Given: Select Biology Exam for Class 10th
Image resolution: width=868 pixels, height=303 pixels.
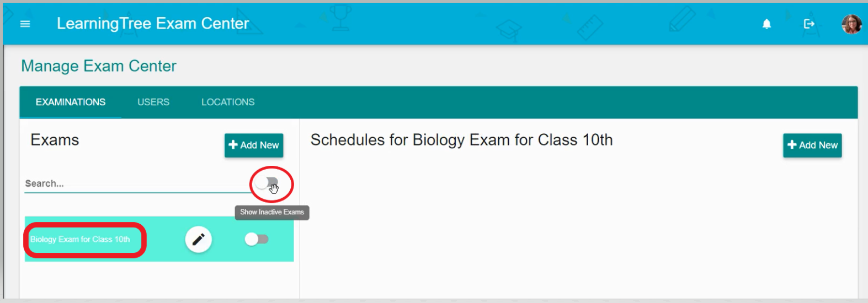Looking at the screenshot, I should click(x=81, y=239).
